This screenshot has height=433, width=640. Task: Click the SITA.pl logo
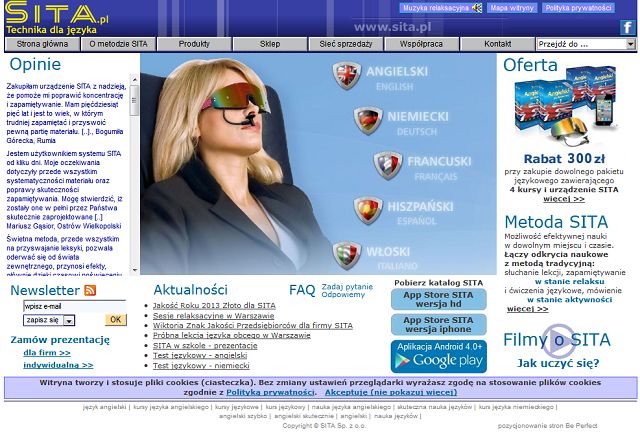(x=57, y=17)
